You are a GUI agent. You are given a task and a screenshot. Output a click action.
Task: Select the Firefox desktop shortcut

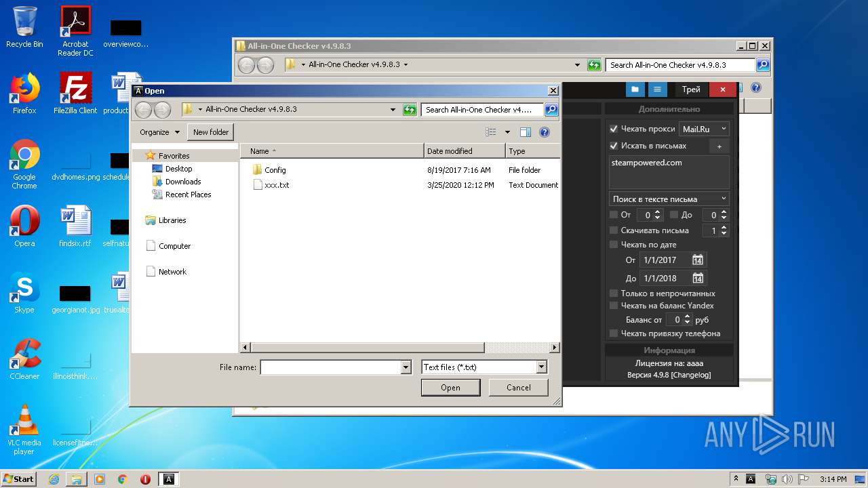pos(24,93)
